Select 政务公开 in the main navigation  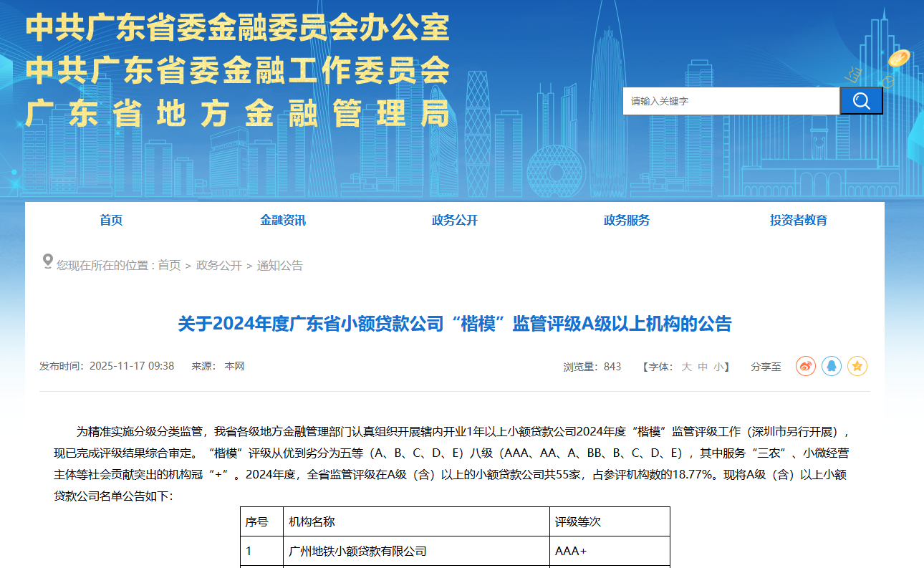pos(455,220)
